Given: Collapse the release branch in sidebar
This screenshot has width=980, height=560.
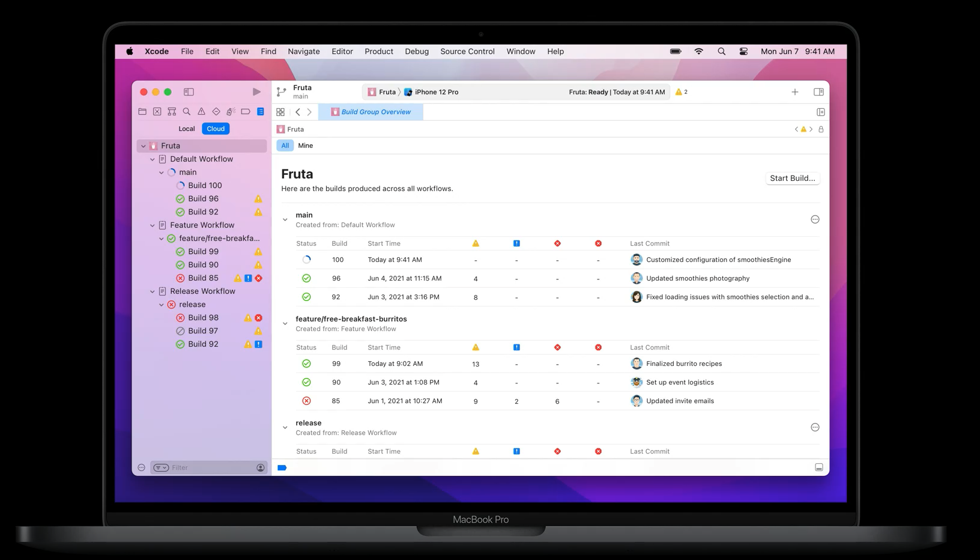Looking at the screenshot, I should click(162, 305).
